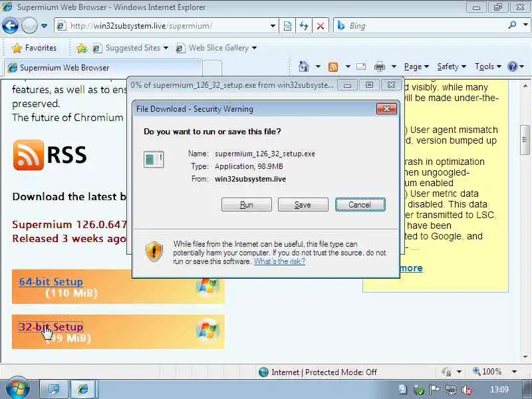Expand the address bar autocomplete dropdown
This screenshot has height=399, width=532.
coord(273,26)
